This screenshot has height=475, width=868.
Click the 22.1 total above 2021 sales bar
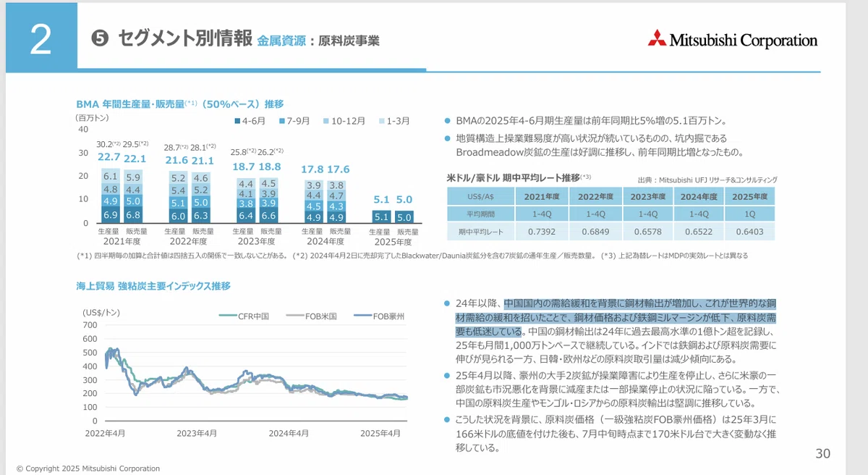click(x=135, y=158)
